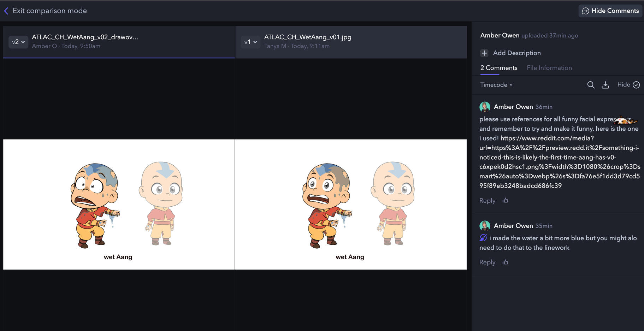Switch to the File Information tab
The height and width of the screenshot is (331, 644).
(x=549, y=68)
